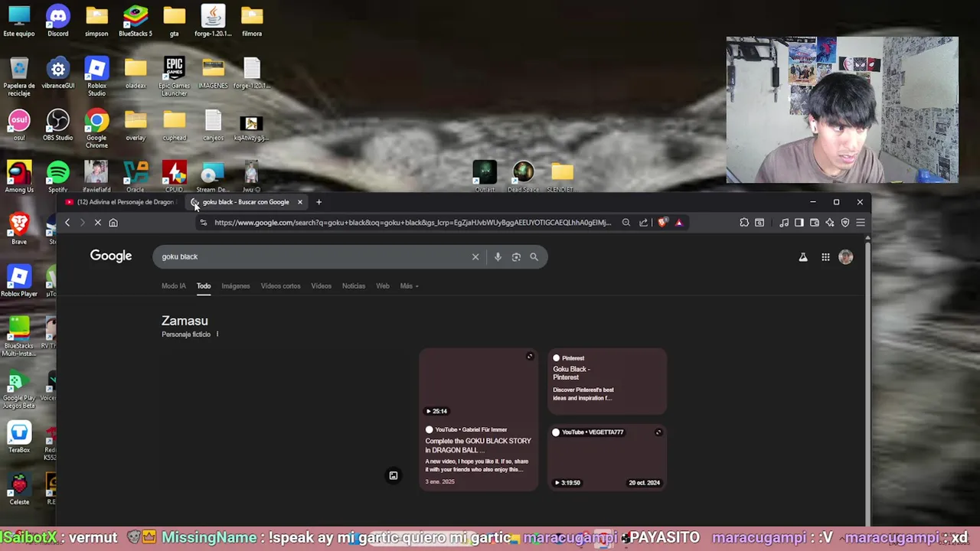The height and width of the screenshot is (551, 980).
Task: Click the zoom magnifier icon in address bar
Action: (626, 223)
